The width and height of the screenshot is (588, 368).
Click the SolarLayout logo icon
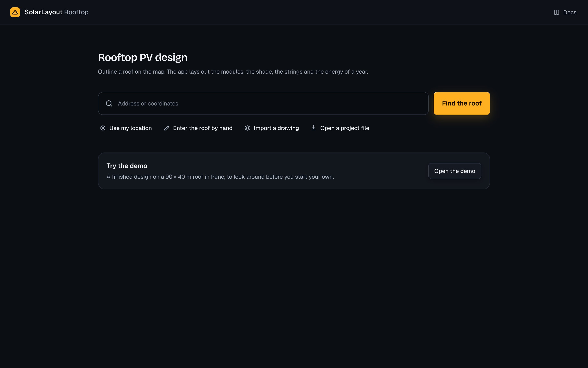coord(15,12)
